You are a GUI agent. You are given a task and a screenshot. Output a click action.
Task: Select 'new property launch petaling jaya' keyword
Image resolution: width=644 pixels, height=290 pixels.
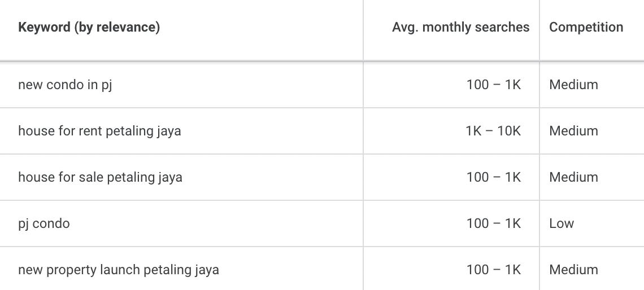coord(118,270)
